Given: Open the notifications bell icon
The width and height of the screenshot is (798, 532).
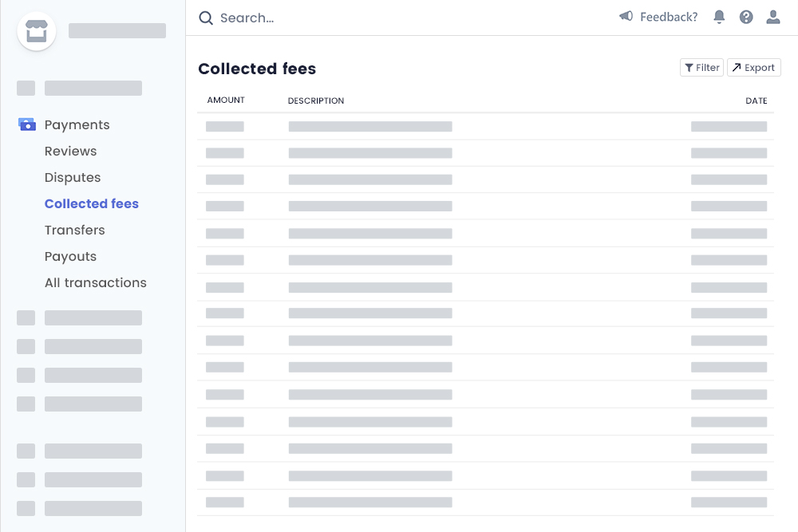Looking at the screenshot, I should pos(719,17).
